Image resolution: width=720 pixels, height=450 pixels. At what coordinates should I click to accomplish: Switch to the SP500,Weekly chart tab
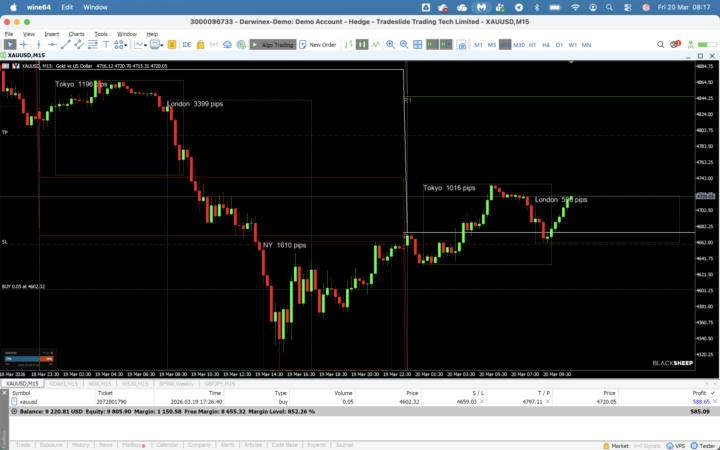[176, 383]
